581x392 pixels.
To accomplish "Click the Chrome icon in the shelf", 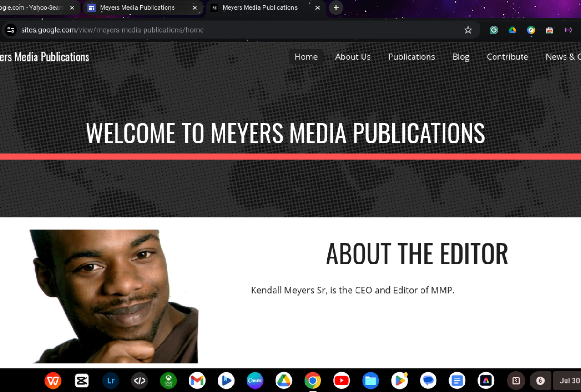I will point(312,381).
